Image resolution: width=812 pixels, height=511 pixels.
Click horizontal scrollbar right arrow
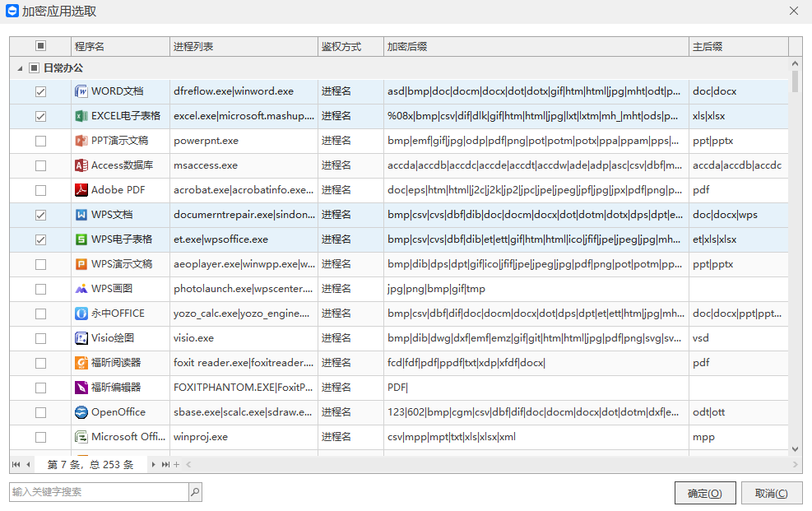795,464
